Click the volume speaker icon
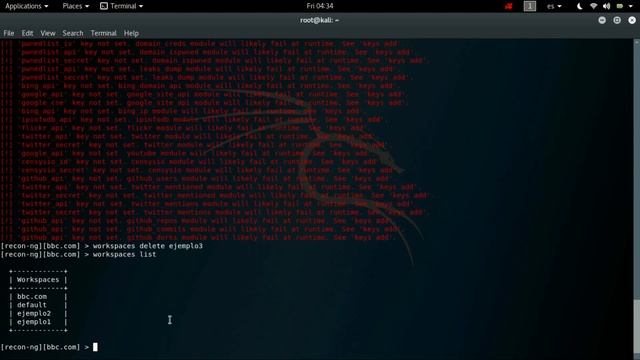This screenshot has height=360, width=640. point(607,6)
